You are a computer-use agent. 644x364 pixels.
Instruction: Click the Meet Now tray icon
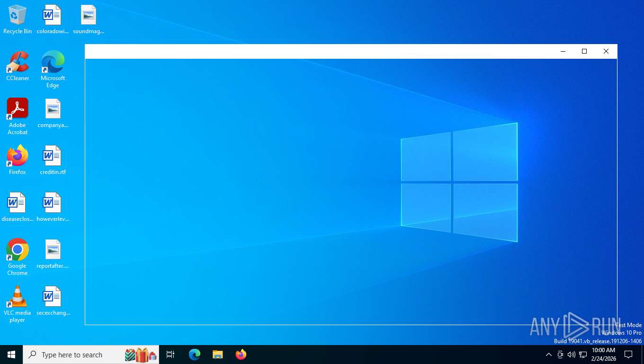(560, 355)
